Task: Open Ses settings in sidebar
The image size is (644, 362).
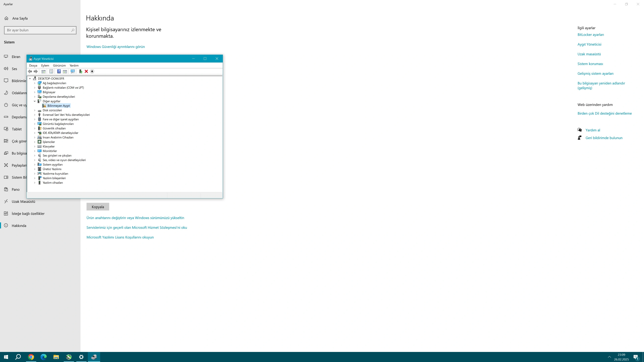Action: pyautogui.click(x=14, y=69)
